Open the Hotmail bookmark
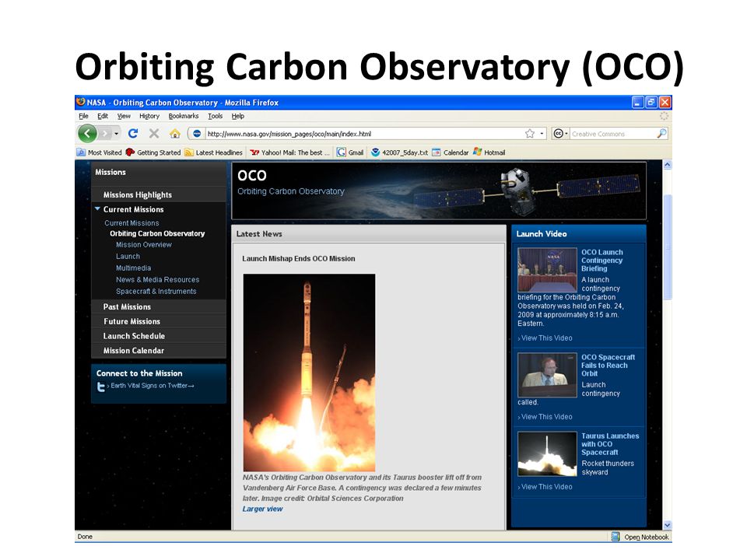The image size is (747, 560). pos(489,152)
